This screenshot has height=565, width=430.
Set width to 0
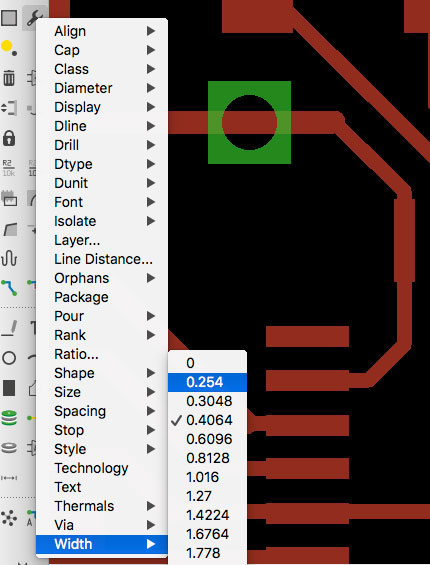(208, 363)
